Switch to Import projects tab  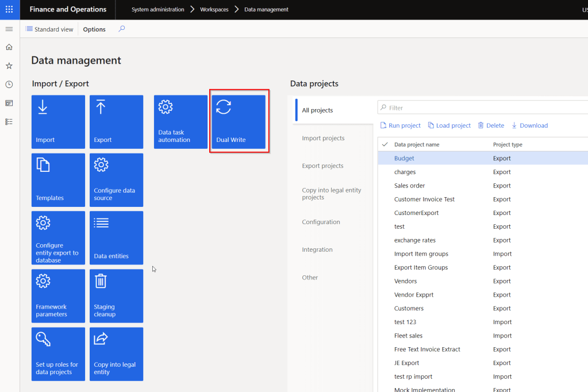pos(323,138)
